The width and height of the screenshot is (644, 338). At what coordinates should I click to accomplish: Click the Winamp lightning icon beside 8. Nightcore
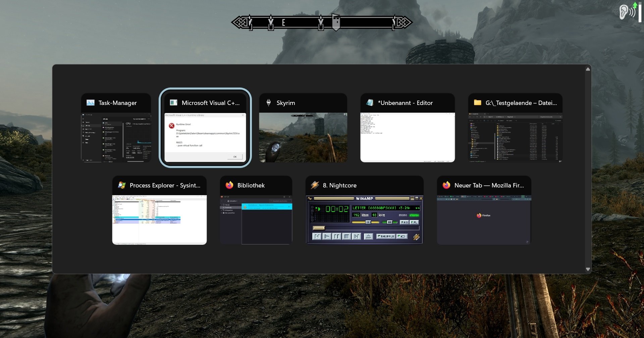[x=315, y=185]
